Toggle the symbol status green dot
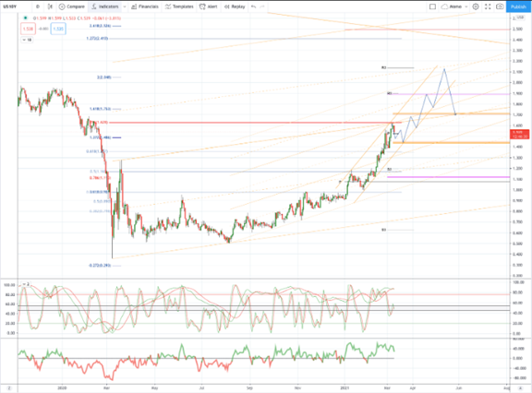The image size is (532, 393). [x=26, y=18]
